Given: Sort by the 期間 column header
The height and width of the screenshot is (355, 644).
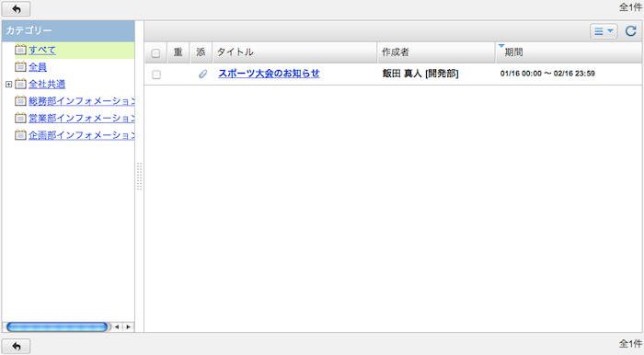Looking at the screenshot, I should click(x=569, y=52).
